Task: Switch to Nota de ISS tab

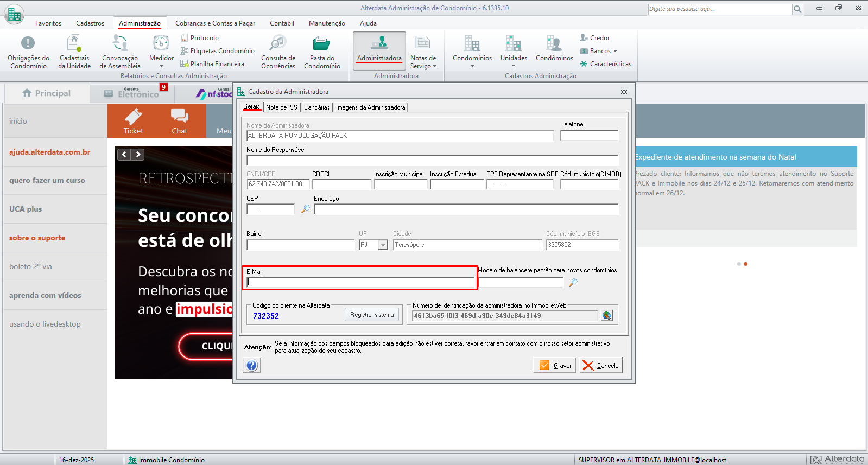Action: [282, 107]
